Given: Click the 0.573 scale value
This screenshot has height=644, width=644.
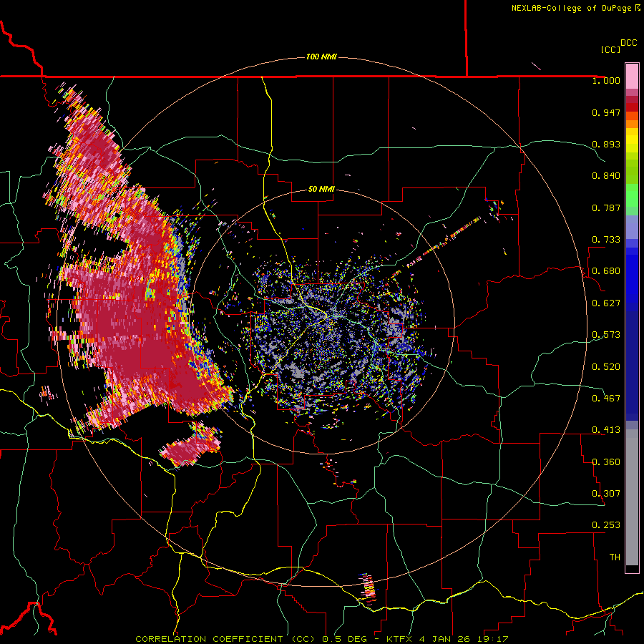Looking at the screenshot, I should pyautogui.click(x=606, y=335).
